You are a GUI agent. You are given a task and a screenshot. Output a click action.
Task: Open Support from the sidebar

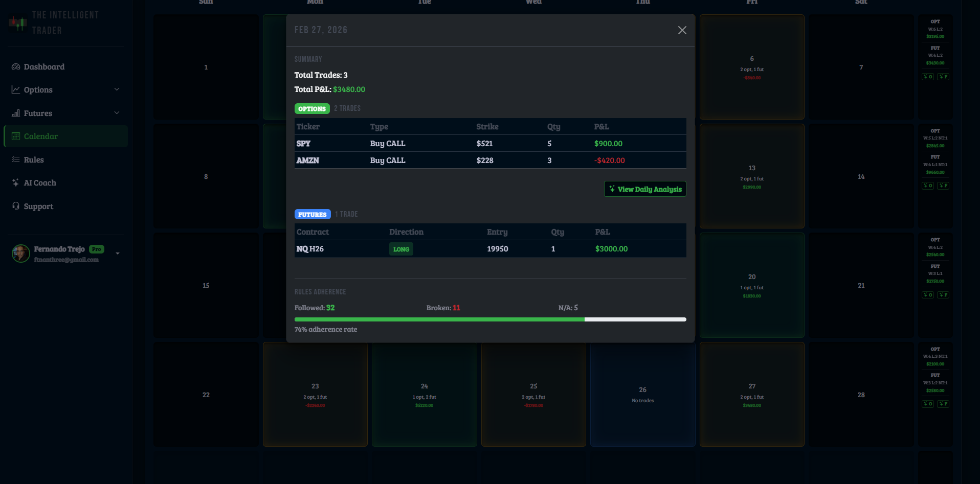(38, 206)
